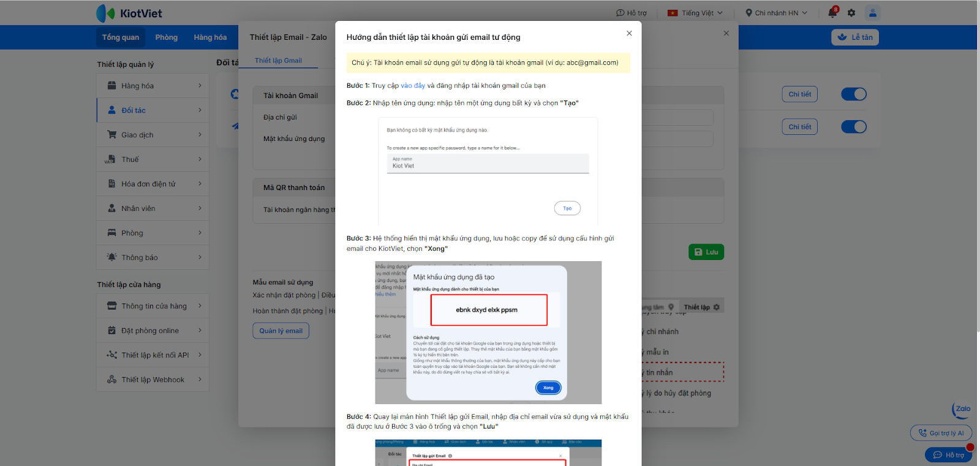
Task: Click the lower Chi tiết button
Action: point(800,127)
